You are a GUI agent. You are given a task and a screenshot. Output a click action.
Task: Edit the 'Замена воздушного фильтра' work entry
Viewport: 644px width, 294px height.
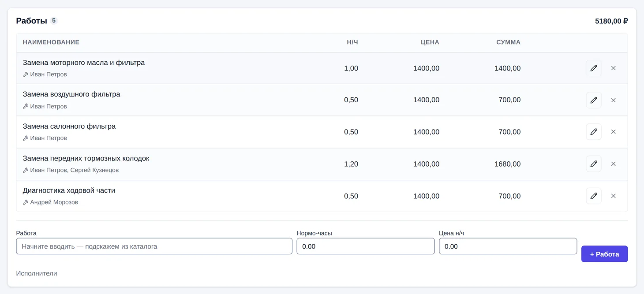(593, 100)
